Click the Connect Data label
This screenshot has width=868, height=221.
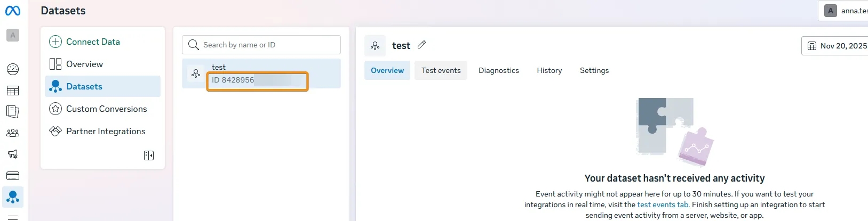pos(93,42)
